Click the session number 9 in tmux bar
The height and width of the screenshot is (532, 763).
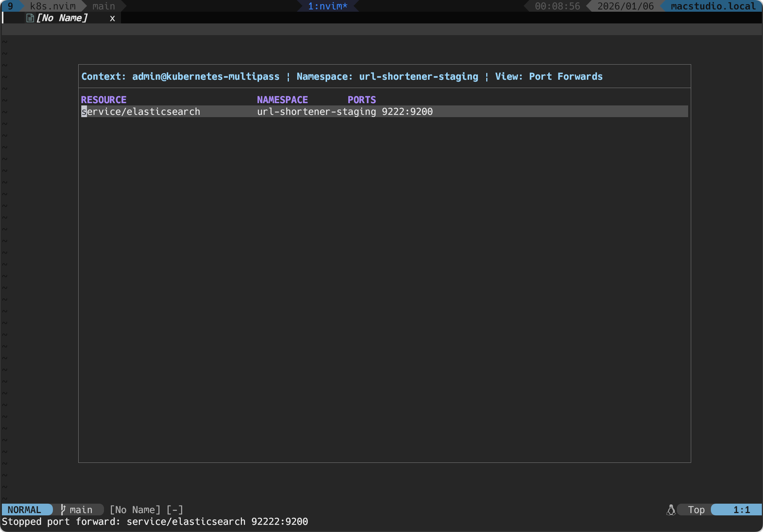pyautogui.click(x=11, y=6)
